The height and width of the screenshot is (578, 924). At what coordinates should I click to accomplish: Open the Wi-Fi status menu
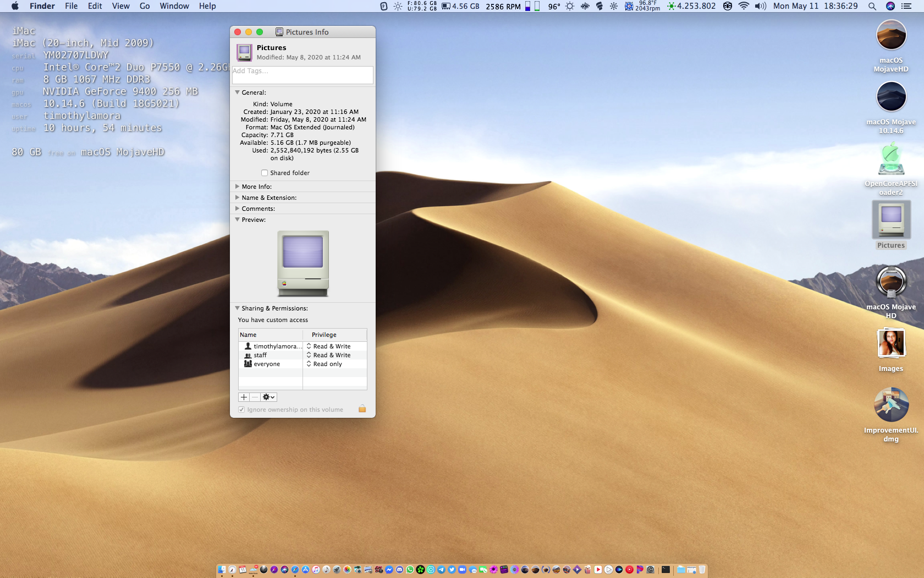point(744,6)
